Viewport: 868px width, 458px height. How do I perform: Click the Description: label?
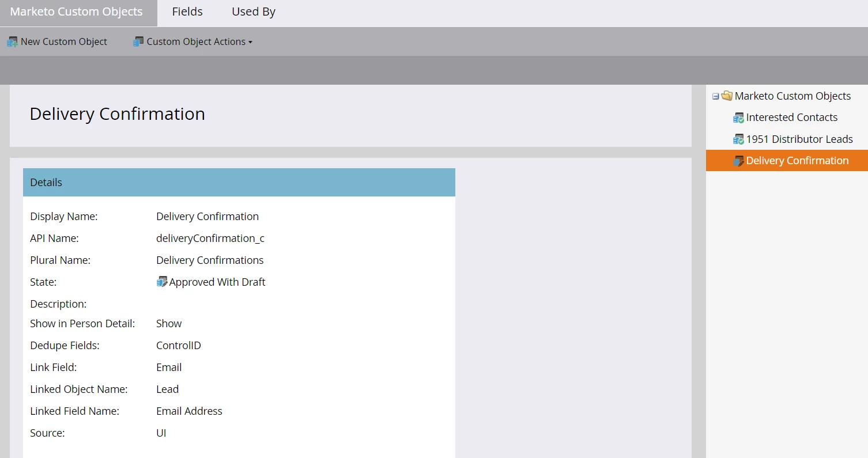[x=58, y=304]
